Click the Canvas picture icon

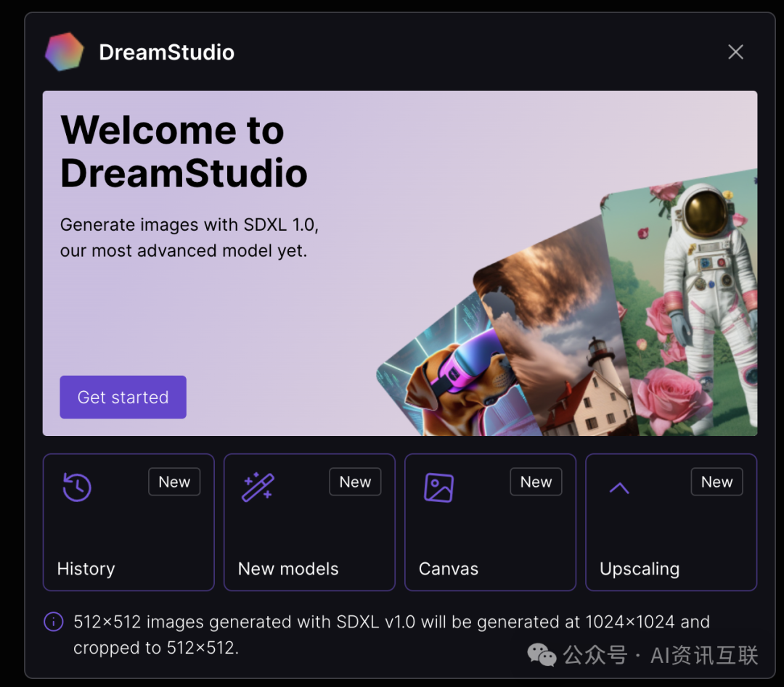(x=439, y=488)
